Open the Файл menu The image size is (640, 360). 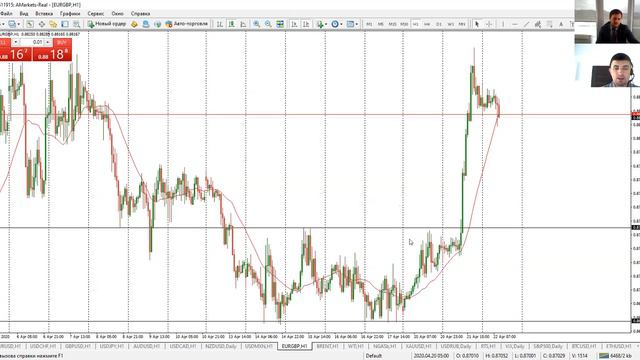point(6,13)
